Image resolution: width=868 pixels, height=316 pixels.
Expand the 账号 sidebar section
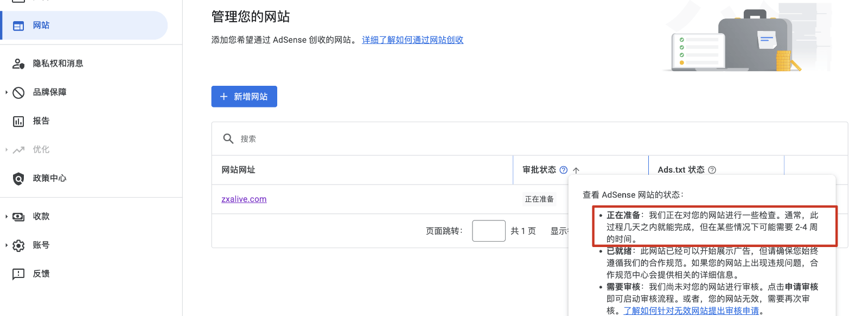click(6, 245)
